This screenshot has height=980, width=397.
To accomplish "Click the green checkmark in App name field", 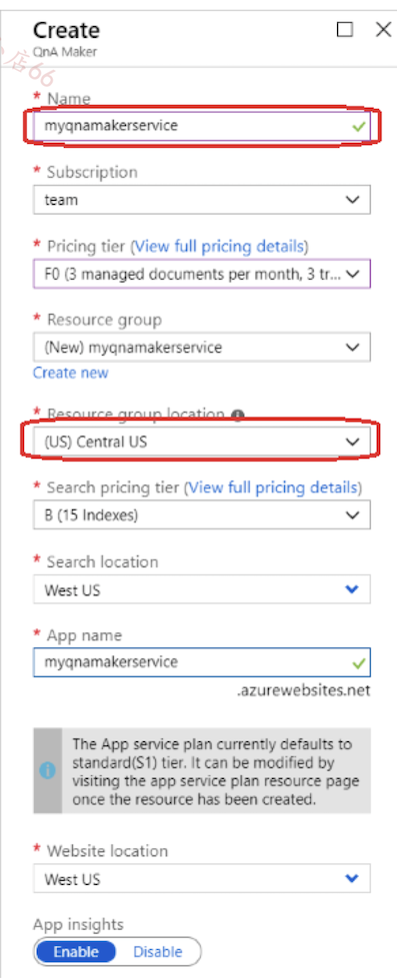I will [x=358, y=662].
